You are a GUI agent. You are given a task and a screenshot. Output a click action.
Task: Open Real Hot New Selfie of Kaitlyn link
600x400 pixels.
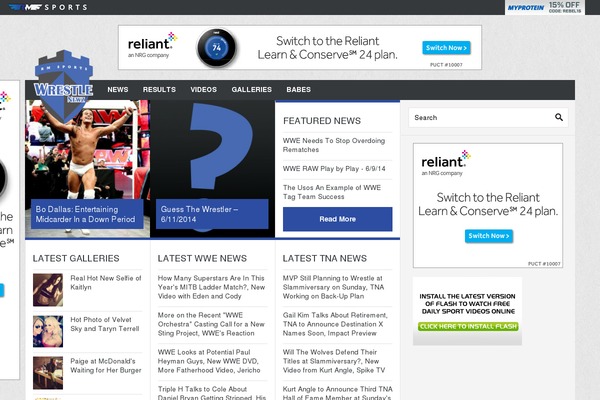(x=106, y=282)
